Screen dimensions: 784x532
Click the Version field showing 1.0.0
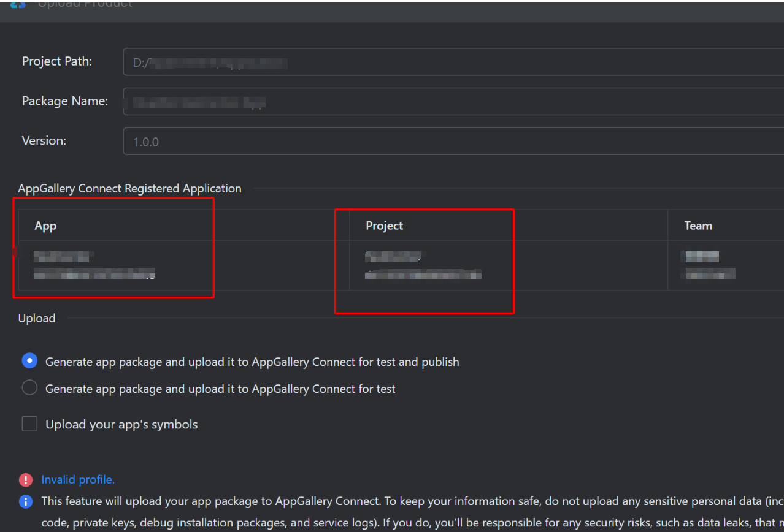(453, 142)
